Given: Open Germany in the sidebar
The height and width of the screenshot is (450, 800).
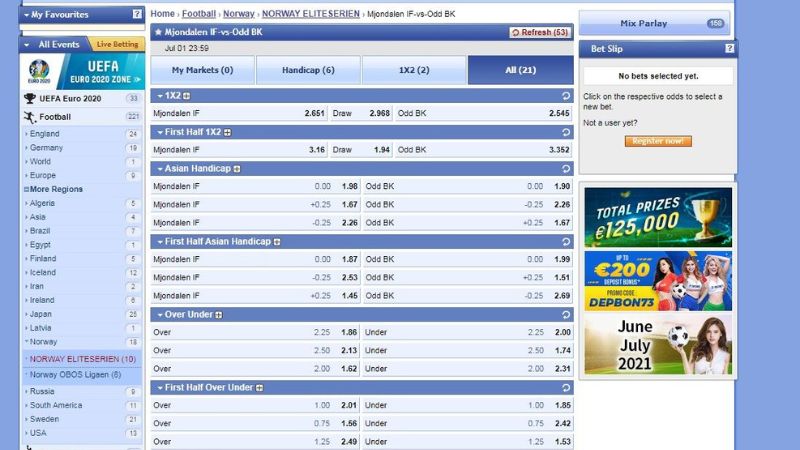Looking at the screenshot, I should coord(46,147).
